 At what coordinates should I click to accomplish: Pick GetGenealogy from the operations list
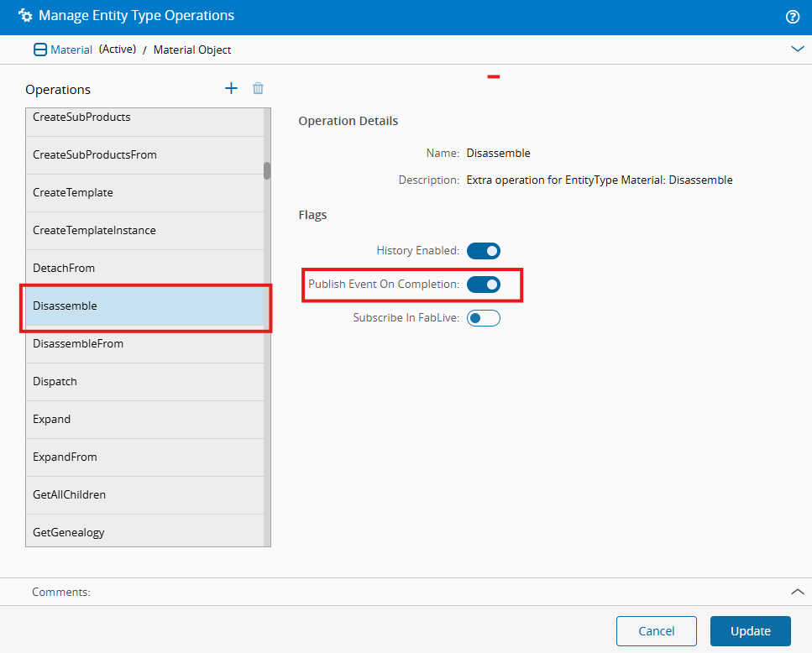[x=144, y=532]
